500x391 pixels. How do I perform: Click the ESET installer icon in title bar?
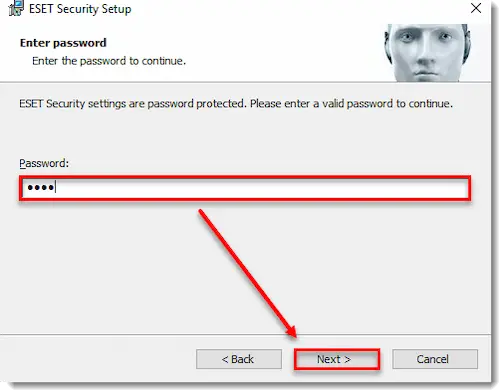(16, 8)
